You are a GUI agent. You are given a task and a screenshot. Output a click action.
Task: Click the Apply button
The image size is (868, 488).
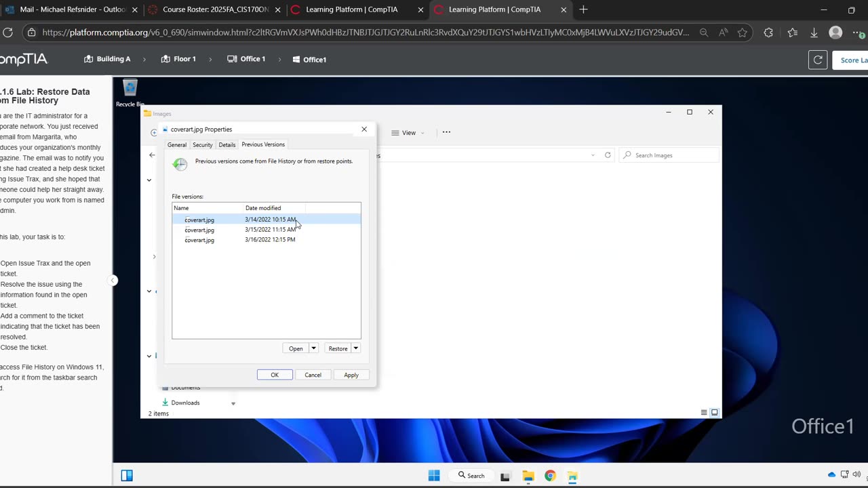351,375
